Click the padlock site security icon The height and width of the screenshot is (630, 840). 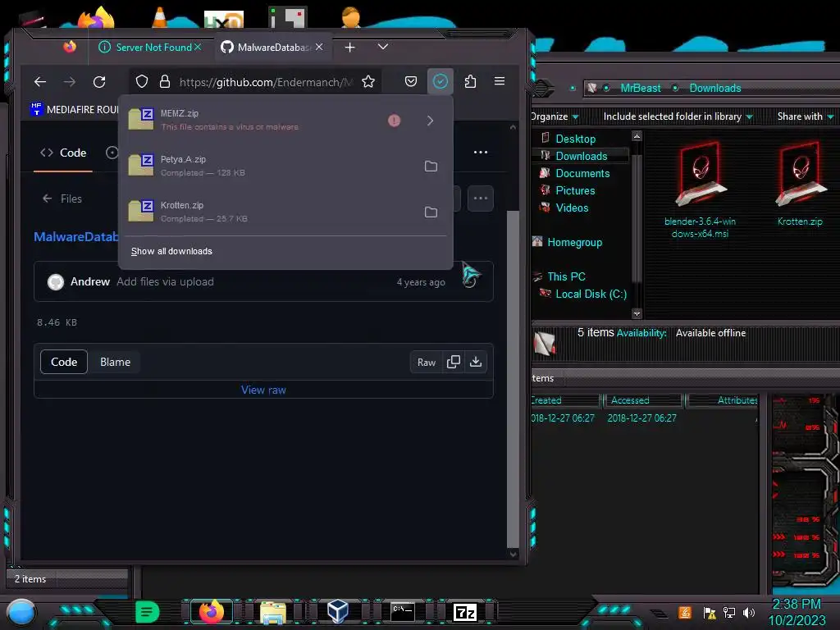(165, 81)
